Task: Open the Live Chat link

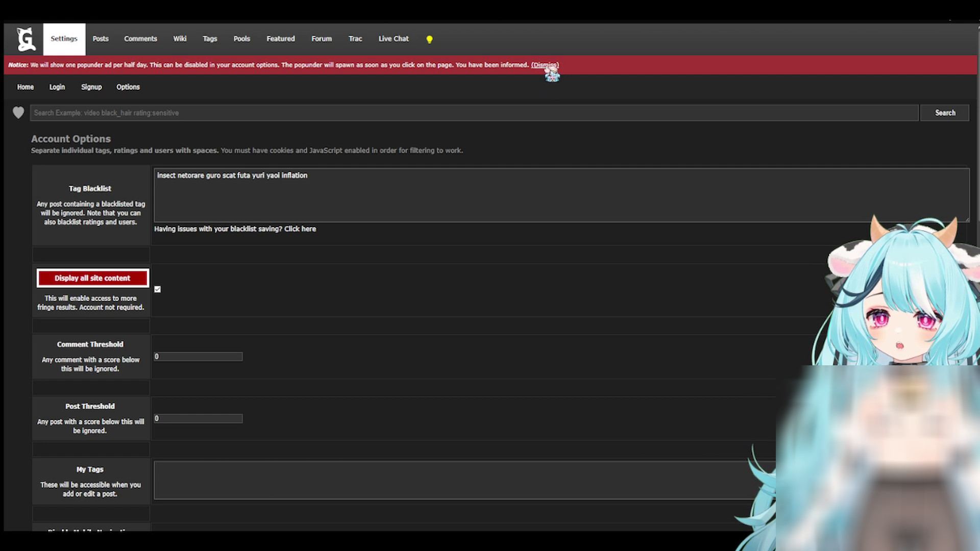Action: [394, 39]
